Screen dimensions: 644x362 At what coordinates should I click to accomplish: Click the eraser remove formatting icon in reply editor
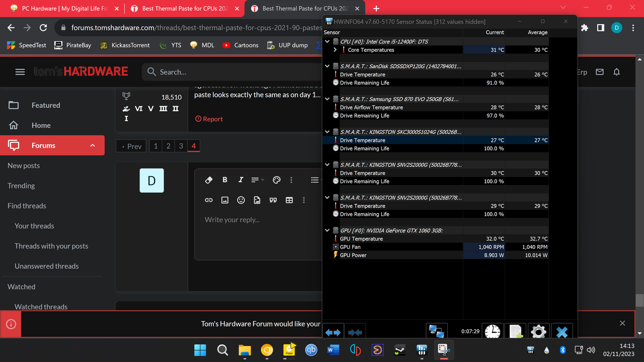click(209, 180)
